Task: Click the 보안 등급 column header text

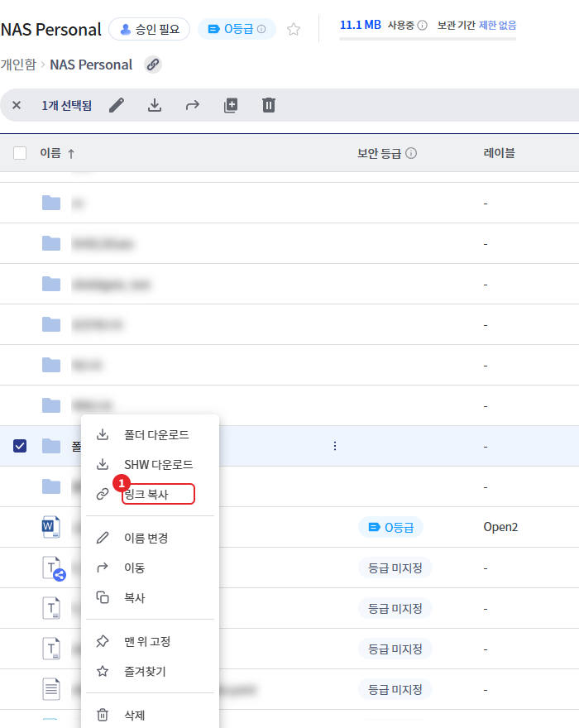Action: tap(379, 153)
